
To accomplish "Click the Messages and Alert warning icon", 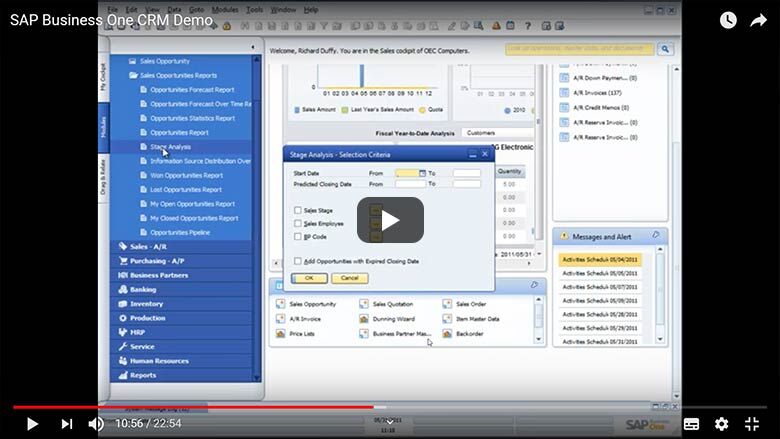I will (x=564, y=237).
